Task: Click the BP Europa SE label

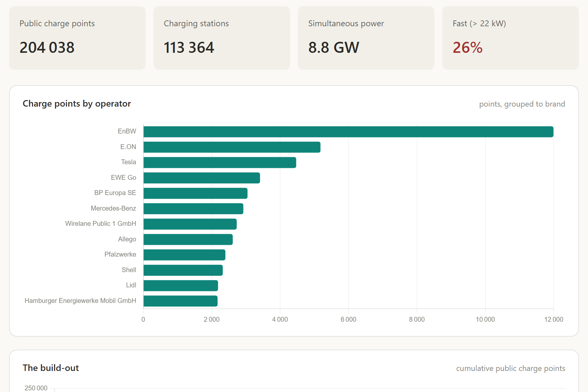Action: [115, 193]
